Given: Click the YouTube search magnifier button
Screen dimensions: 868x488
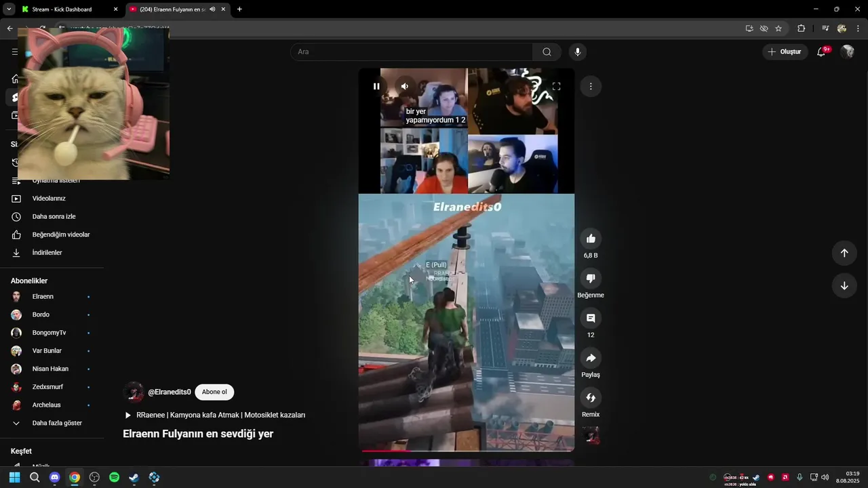Looking at the screenshot, I should pos(547,52).
